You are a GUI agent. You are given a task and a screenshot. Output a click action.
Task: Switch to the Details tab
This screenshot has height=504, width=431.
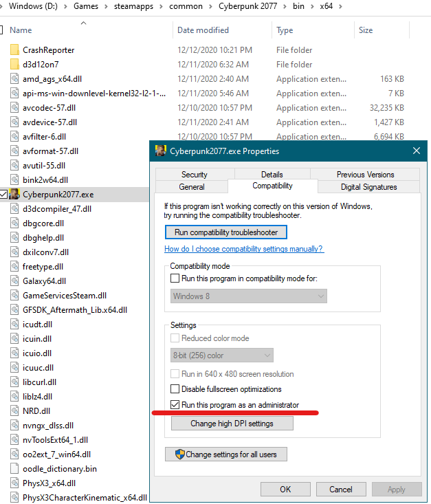coord(272,174)
